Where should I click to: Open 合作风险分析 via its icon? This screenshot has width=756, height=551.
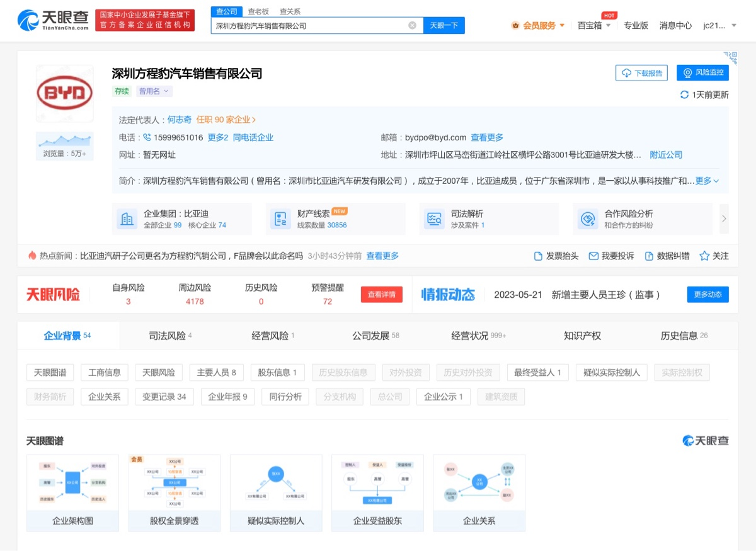[x=588, y=219]
